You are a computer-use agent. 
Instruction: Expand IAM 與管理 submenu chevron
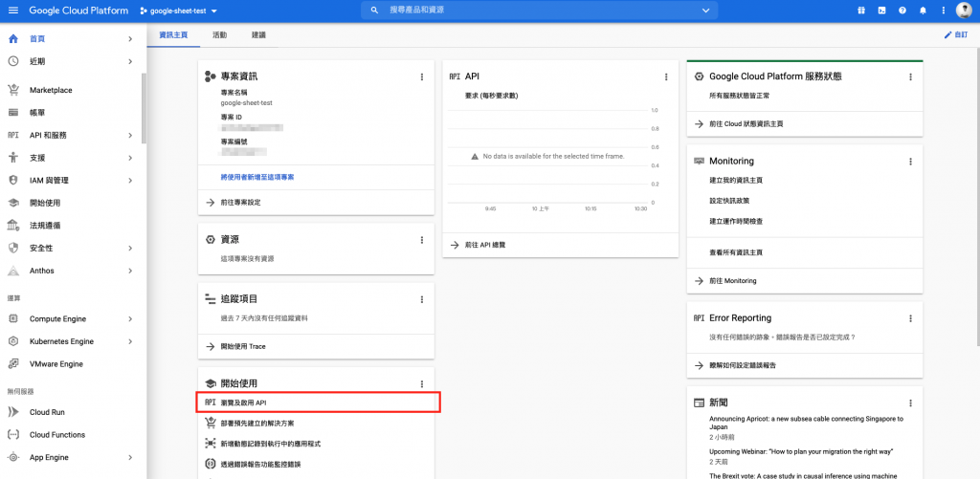pos(130,181)
